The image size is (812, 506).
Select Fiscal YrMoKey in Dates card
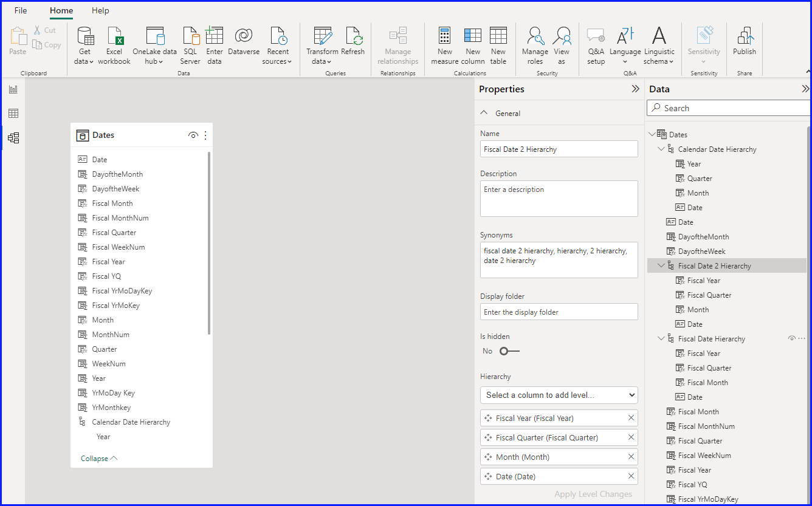(x=115, y=306)
